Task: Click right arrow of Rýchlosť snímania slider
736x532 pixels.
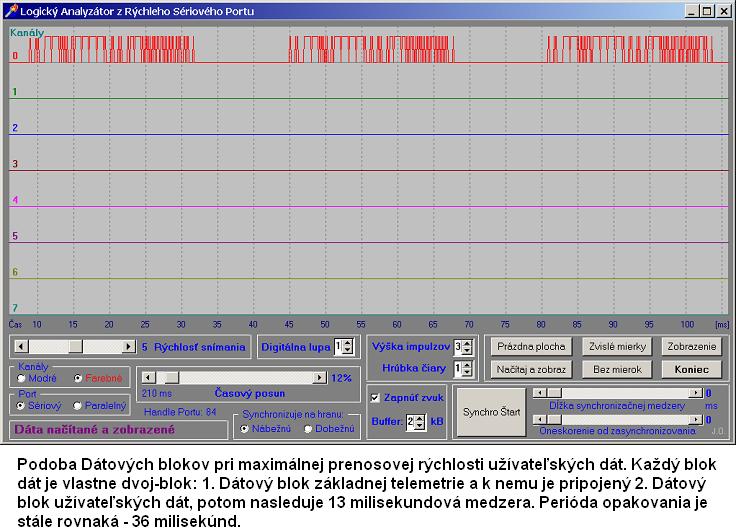Action: 128,346
